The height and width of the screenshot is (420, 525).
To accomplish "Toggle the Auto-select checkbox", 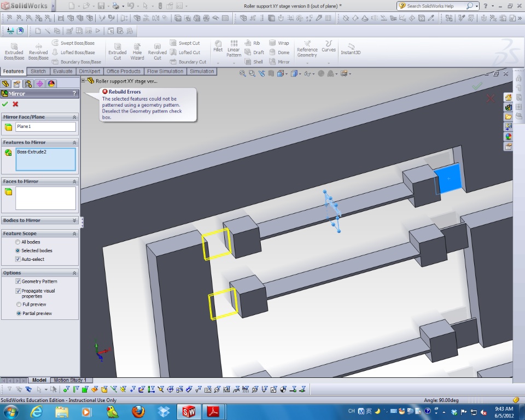I will [x=18, y=259].
